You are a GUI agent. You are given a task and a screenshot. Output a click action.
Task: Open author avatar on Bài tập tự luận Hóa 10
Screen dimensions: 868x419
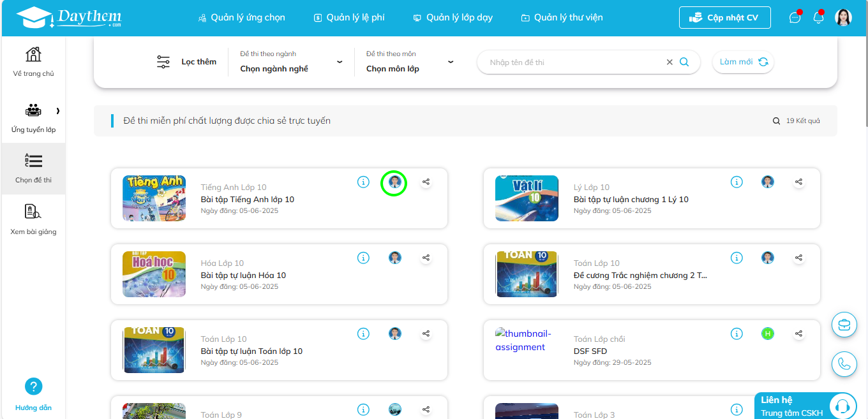pyautogui.click(x=394, y=258)
